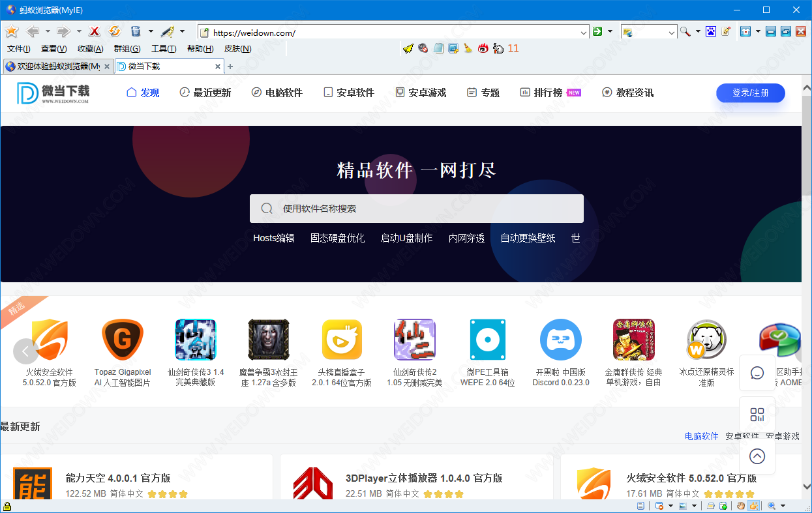Click the green Go arrow button
The height and width of the screenshot is (513, 812).
pyautogui.click(x=597, y=31)
